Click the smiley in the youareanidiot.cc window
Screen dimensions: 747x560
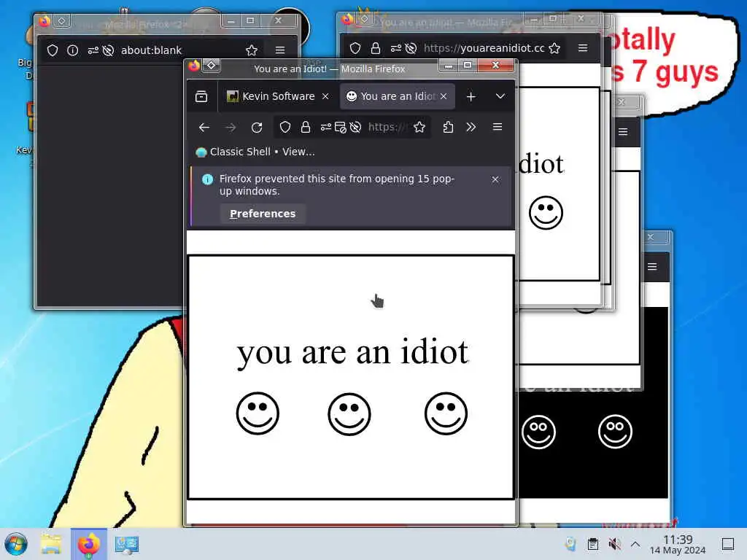[546, 212]
